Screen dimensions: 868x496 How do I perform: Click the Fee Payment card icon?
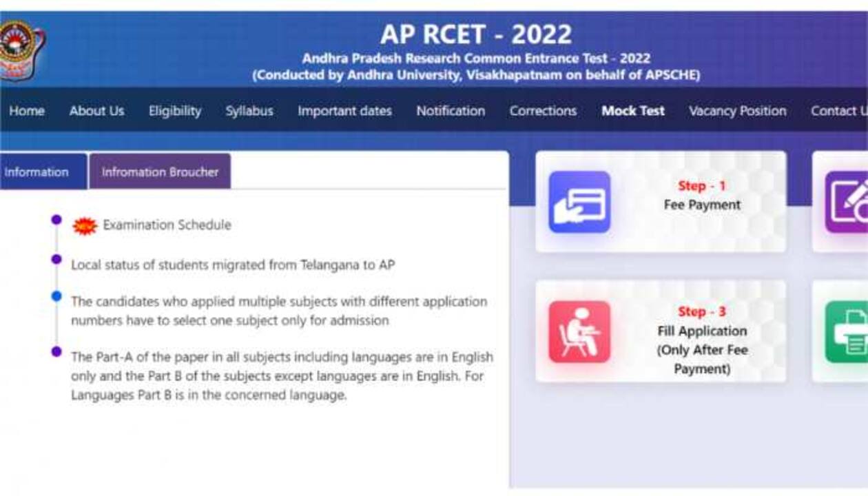tap(579, 202)
